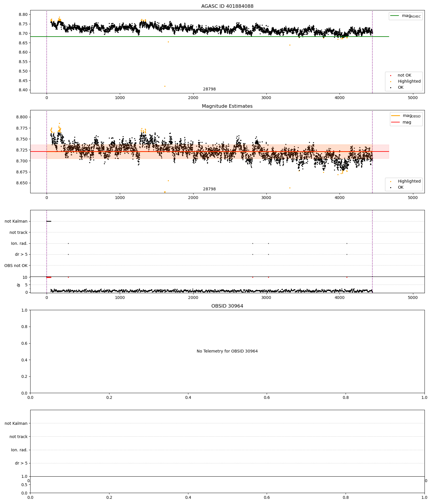Click 'not Kalman' label in bottom empty plot
This screenshot has height=504, width=432.
(x=16, y=424)
